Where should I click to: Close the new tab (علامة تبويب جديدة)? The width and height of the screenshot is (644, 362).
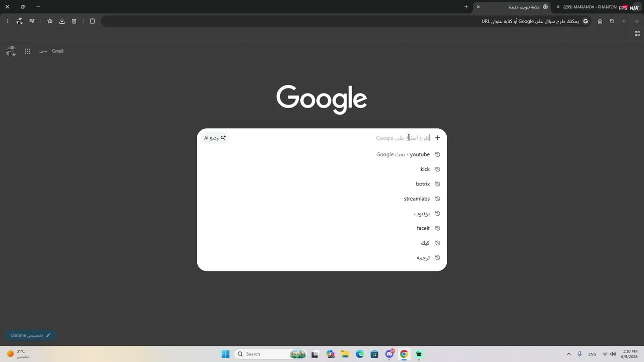478,7
